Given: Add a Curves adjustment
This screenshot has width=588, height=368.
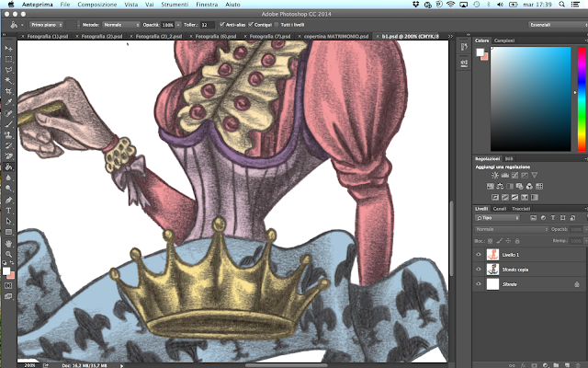Looking at the screenshot, I should click(514, 176).
